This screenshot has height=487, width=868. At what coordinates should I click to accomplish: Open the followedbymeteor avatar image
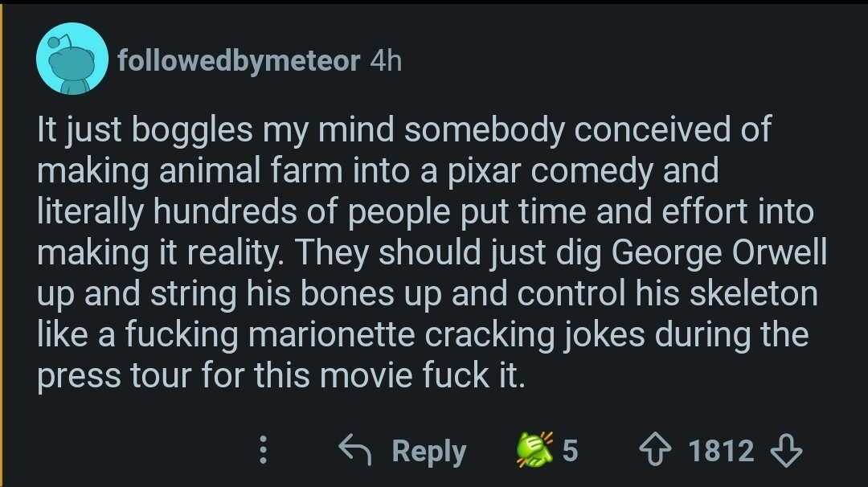click(72, 59)
